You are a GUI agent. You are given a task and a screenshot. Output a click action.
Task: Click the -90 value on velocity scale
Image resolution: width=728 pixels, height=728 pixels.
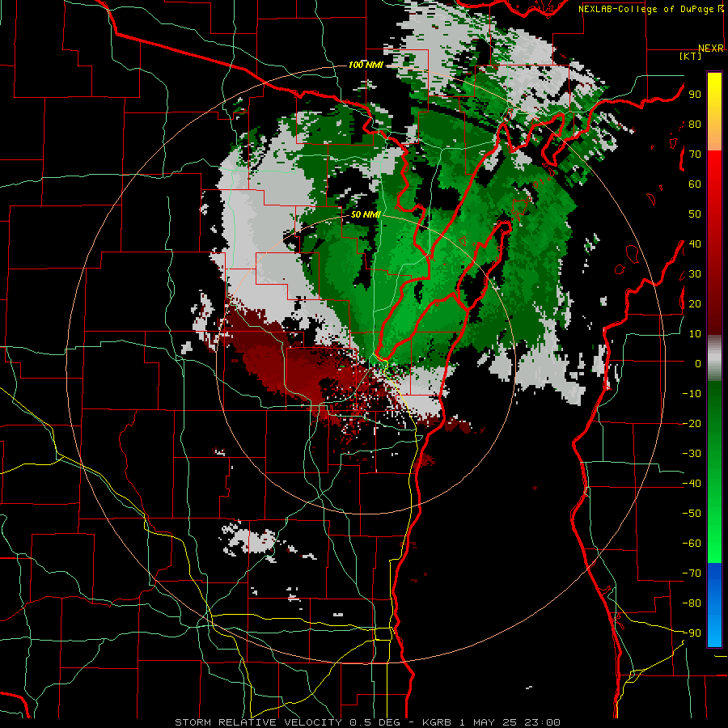pos(692,633)
